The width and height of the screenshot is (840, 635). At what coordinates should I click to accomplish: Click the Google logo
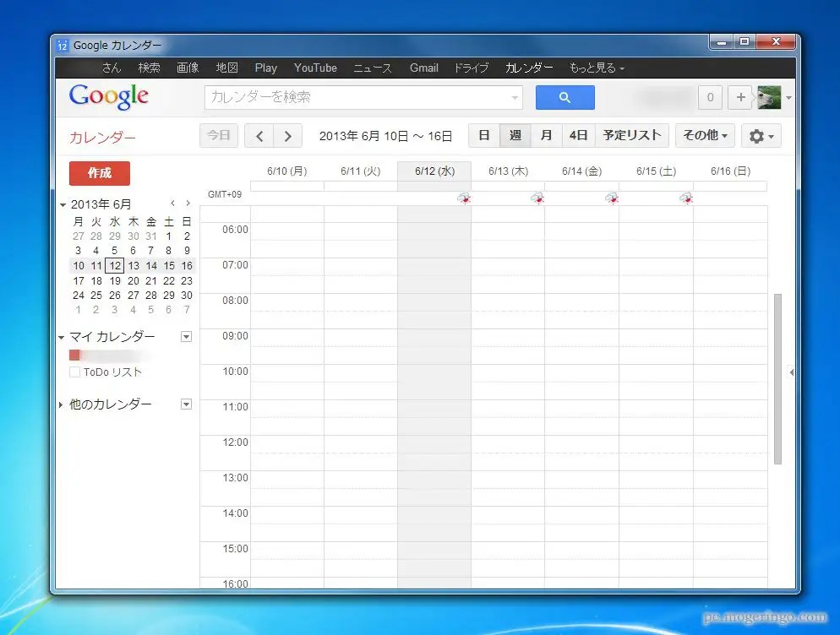(x=107, y=96)
